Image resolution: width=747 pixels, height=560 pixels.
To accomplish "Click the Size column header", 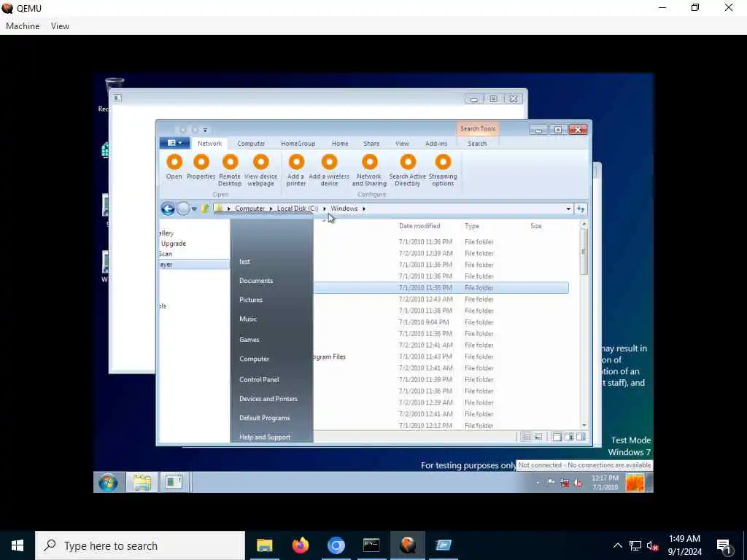I will point(536,226).
